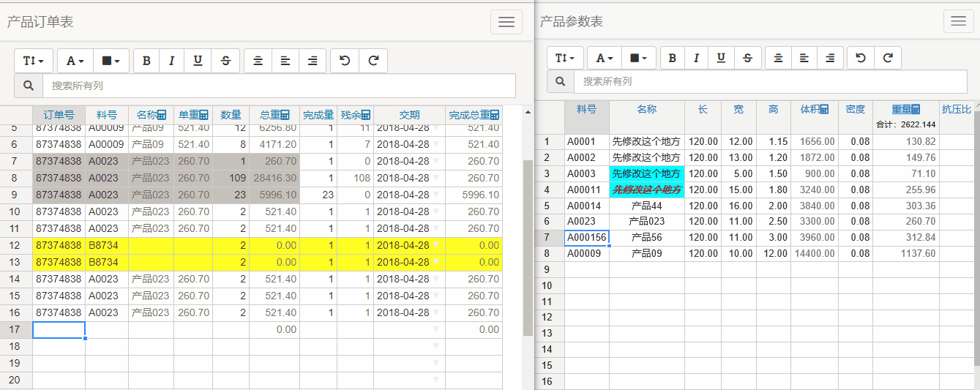Toggle underline in the 产品参数表 toolbar
Screen dimensions: 980x390
721,58
